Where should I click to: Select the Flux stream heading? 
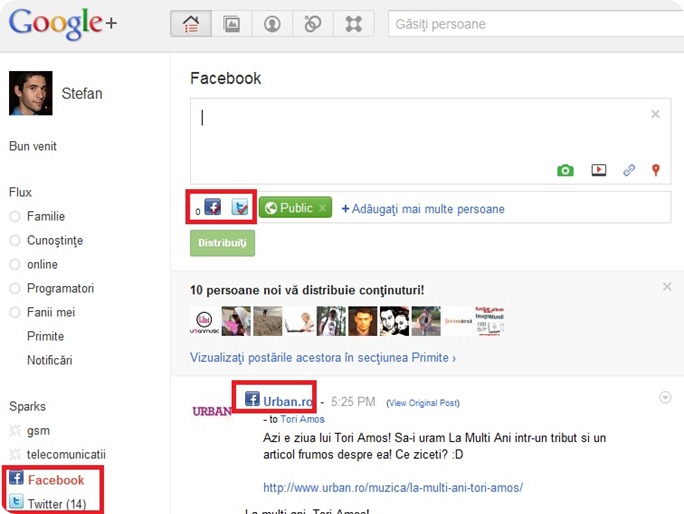click(20, 192)
